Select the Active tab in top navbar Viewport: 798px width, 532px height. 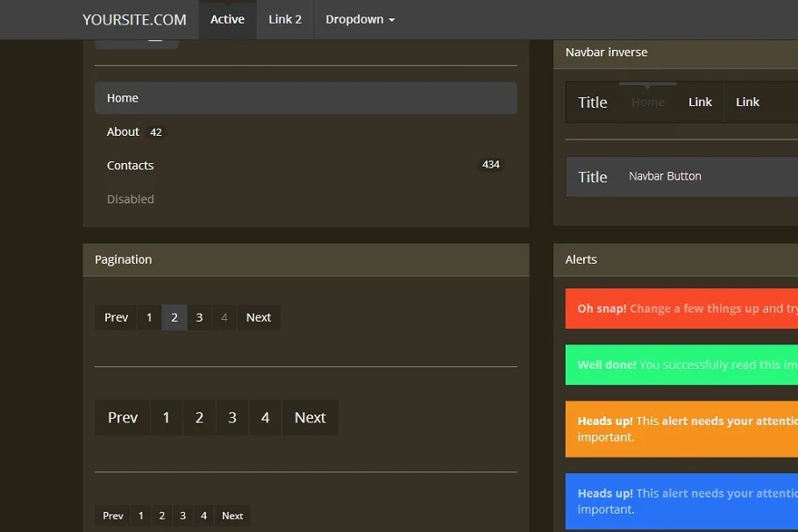(x=227, y=19)
